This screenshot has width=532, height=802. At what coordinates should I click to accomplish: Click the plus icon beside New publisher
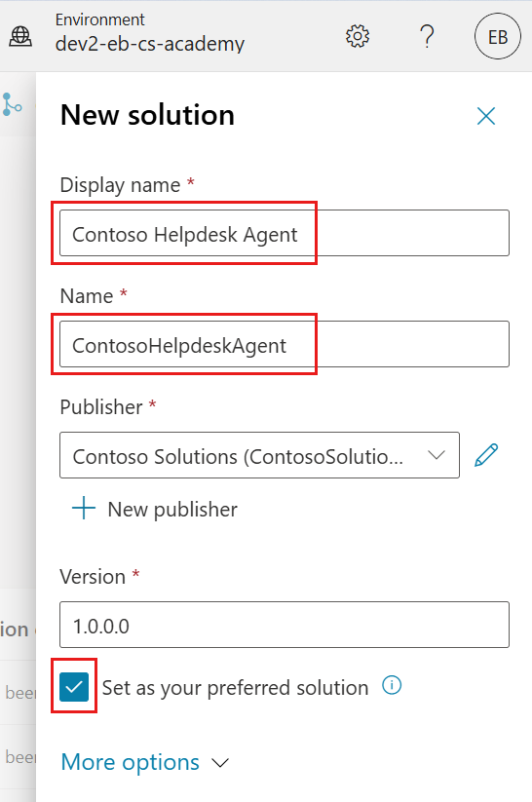click(x=84, y=509)
